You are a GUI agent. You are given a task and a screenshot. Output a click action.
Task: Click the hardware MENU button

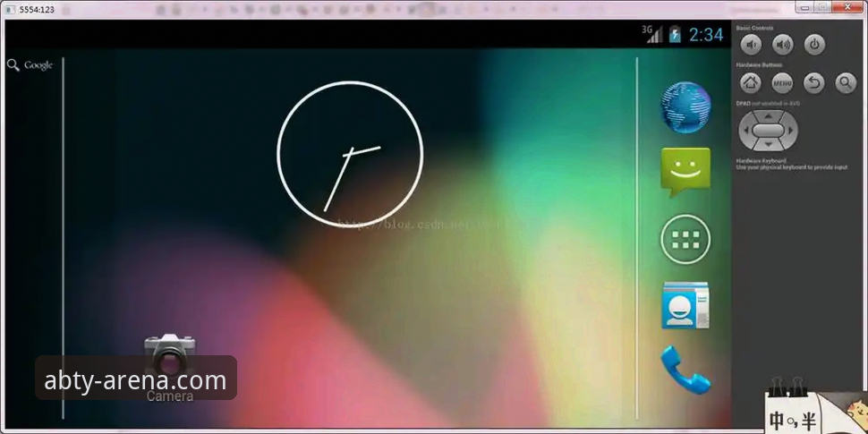click(783, 83)
